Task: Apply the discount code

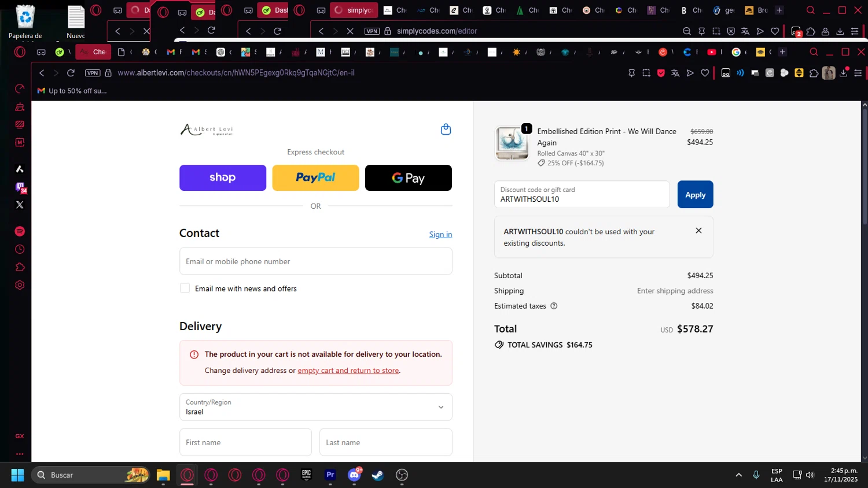Action: [x=695, y=194]
